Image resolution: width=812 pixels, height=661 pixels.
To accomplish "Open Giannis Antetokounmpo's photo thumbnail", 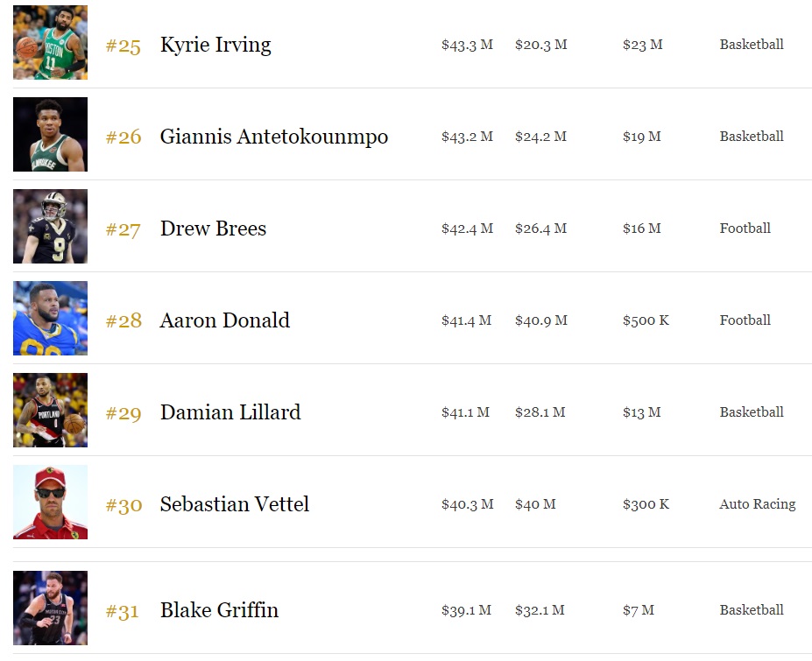I will click(x=50, y=134).
